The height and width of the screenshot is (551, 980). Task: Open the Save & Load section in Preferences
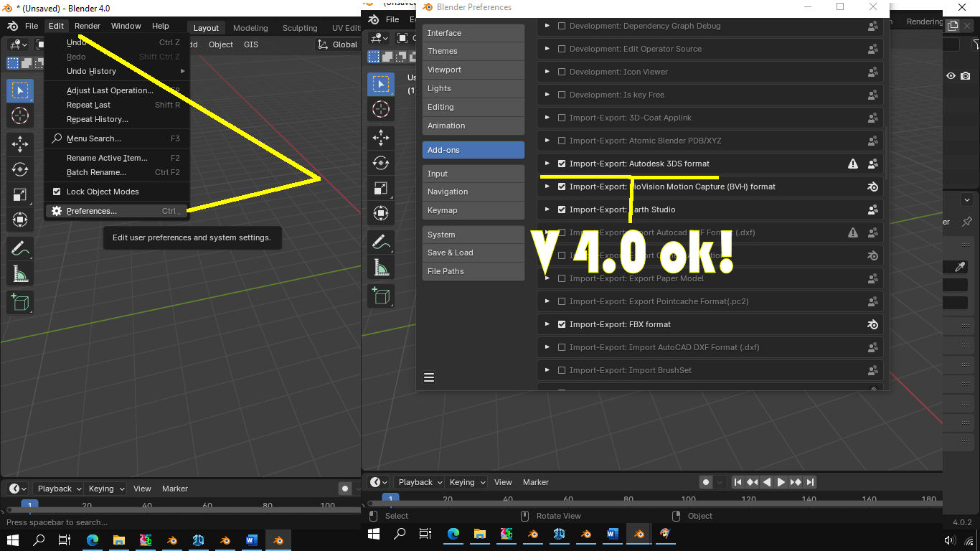click(x=473, y=253)
